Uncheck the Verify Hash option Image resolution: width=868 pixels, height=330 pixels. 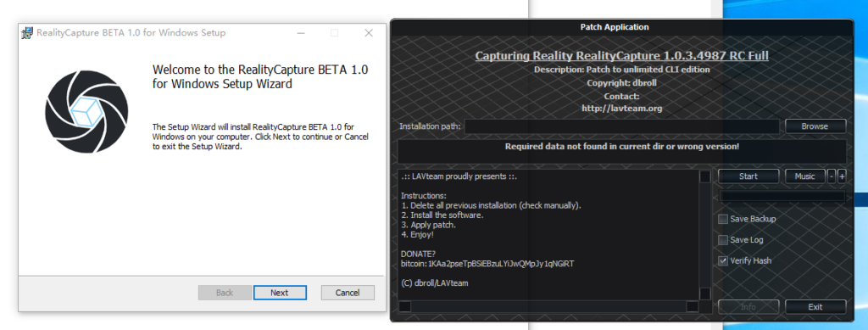tap(723, 260)
